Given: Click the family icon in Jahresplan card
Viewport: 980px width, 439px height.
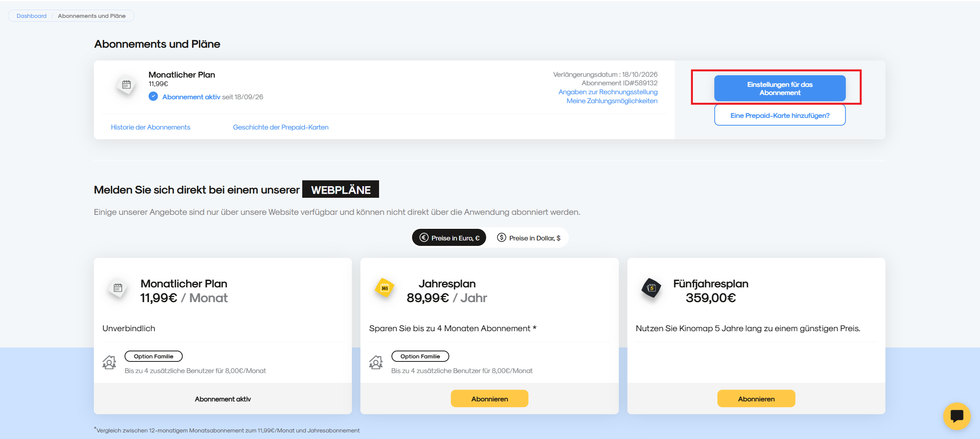Looking at the screenshot, I should coord(376,362).
